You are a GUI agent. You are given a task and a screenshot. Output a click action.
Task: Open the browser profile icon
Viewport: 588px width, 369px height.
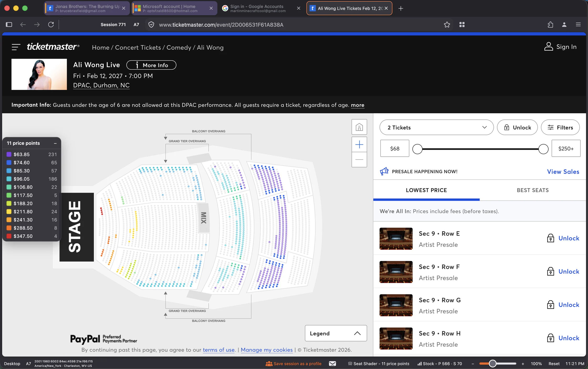[x=564, y=24]
